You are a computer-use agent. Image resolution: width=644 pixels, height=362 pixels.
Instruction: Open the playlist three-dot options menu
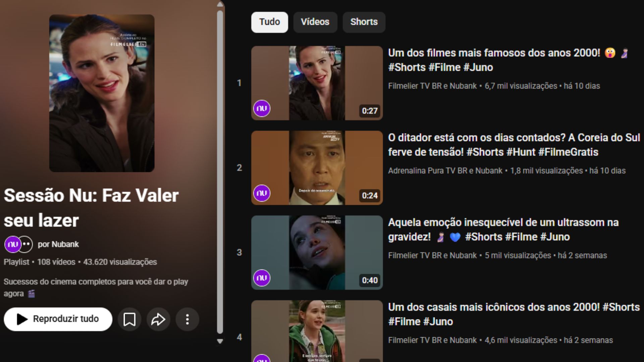(x=187, y=319)
